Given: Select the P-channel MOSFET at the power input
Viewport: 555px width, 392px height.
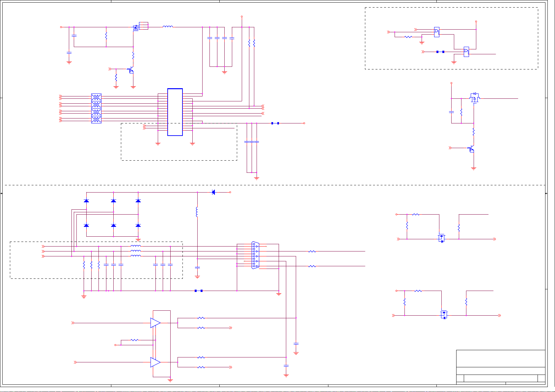Looking at the screenshot, I should point(135,28).
